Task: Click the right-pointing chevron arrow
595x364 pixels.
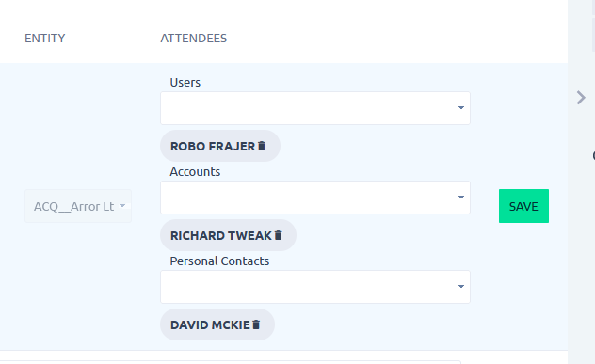Action: click(x=581, y=98)
